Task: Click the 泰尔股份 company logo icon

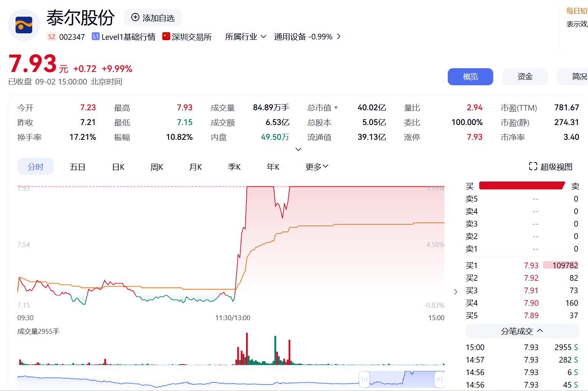Action: tap(24, 25)
